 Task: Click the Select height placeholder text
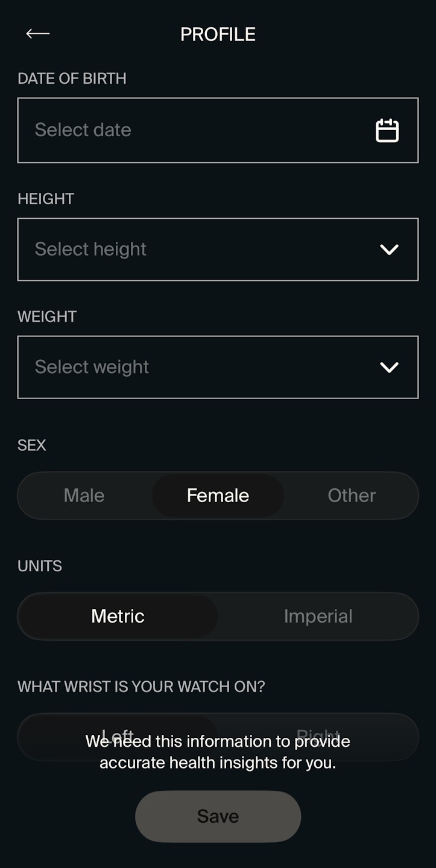click(90, 250)
